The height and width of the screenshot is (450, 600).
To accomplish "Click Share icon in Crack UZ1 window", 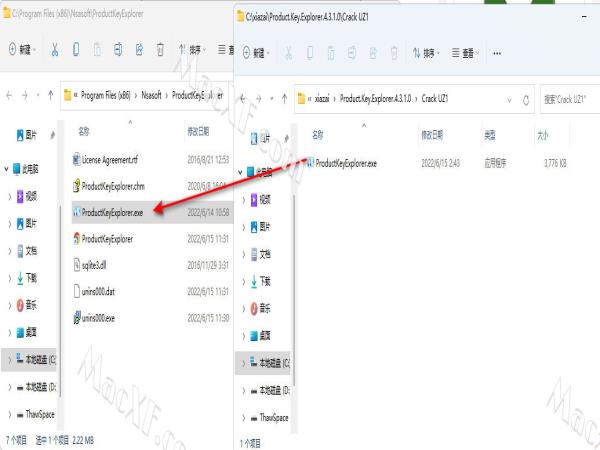I will click(x=373, y=53).
